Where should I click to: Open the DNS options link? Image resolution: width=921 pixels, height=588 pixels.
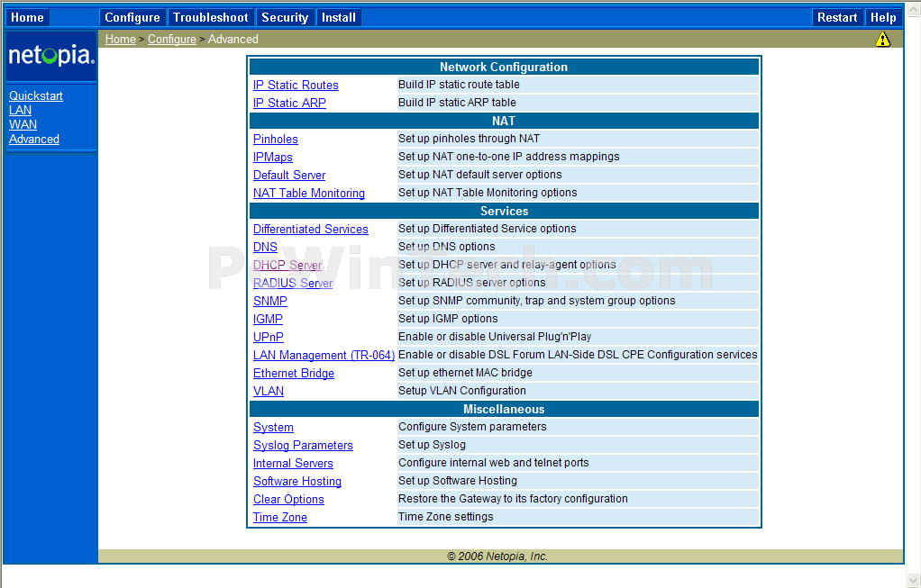265,247
